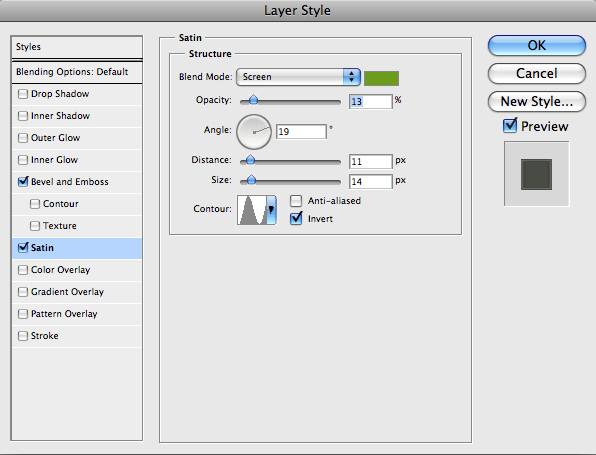Enable the Anti-aliased checkbox

point(296,201)
